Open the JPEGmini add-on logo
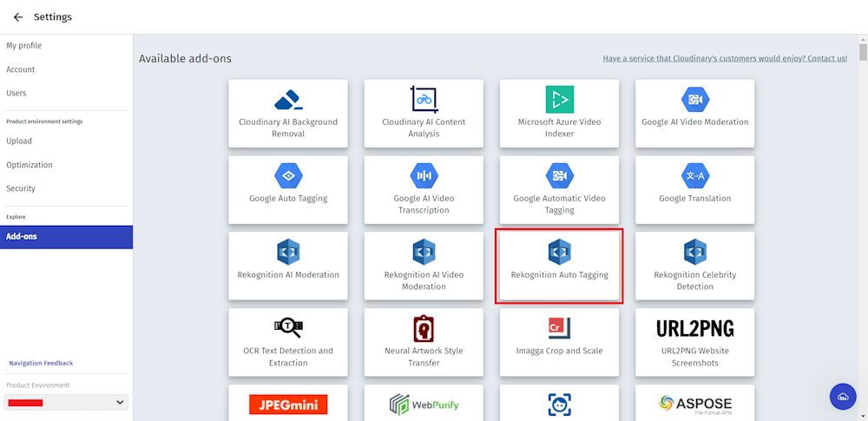The width and height of the screenshot is (868, 421). click(x=288, y=405)
